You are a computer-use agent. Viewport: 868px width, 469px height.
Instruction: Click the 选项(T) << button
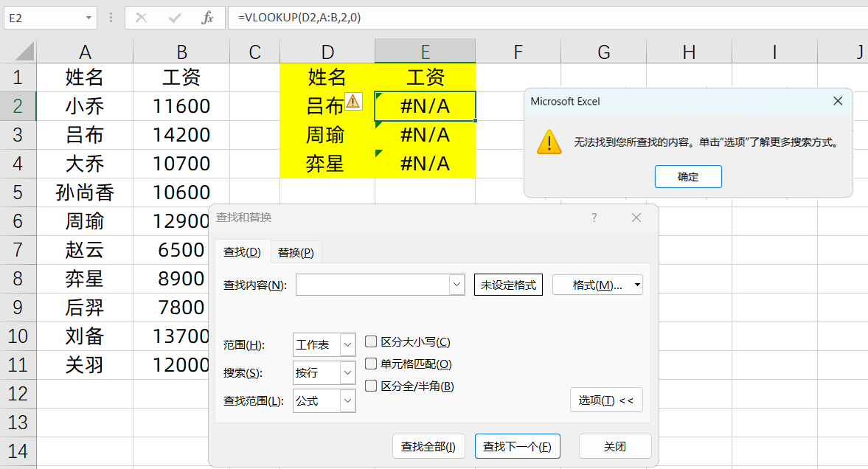point(606,400)
